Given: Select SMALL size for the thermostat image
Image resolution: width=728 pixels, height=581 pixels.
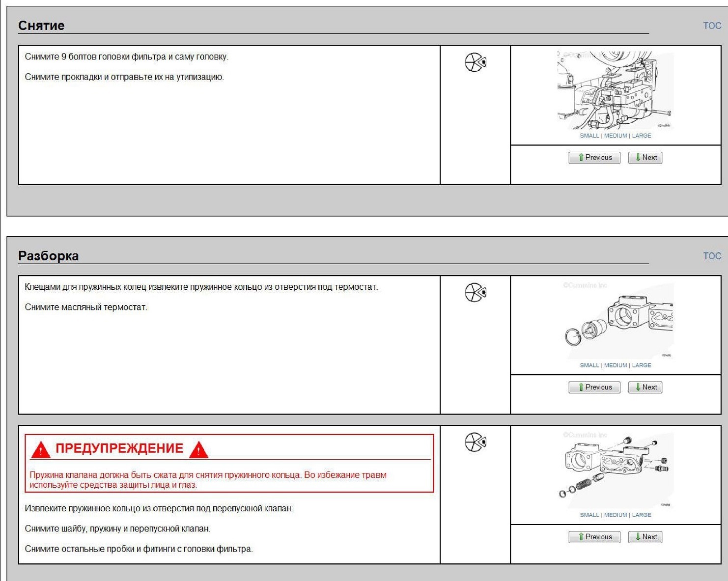Looking at the screenshot, I should (x=589, y=365).
